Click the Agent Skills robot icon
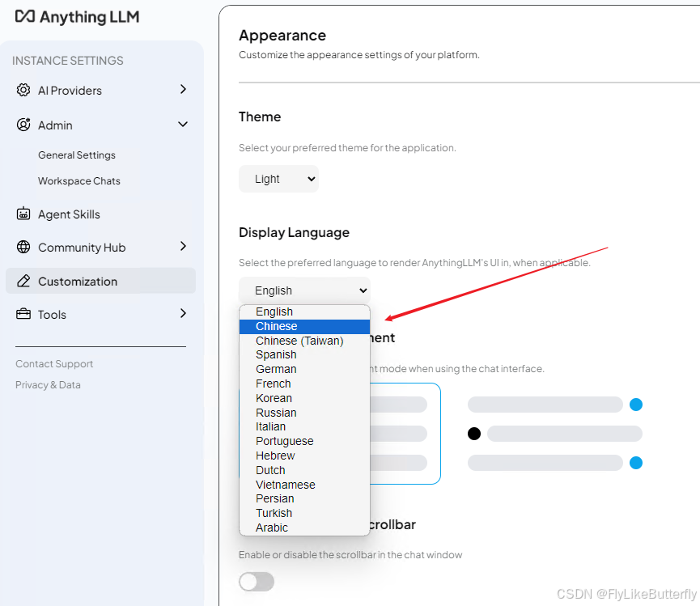700x606 pixels. [x=23, y=214]
